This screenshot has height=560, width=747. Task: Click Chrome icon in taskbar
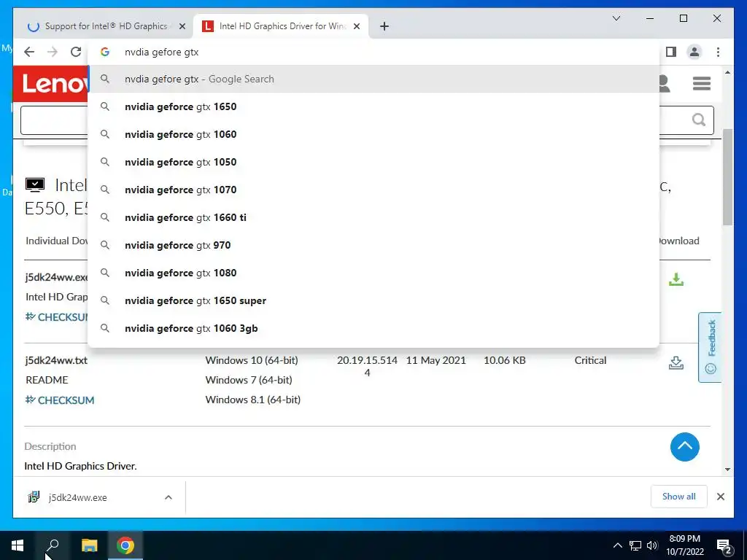pos(125,545)
